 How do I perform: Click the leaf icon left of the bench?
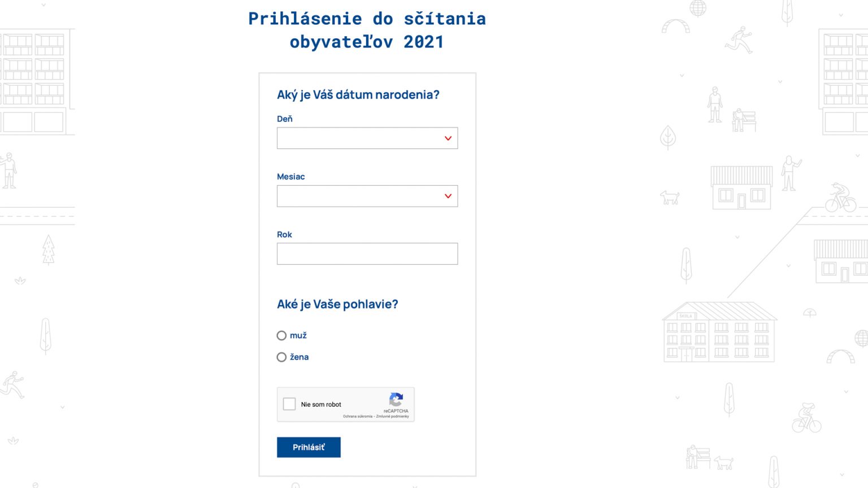tap(668, 137)
